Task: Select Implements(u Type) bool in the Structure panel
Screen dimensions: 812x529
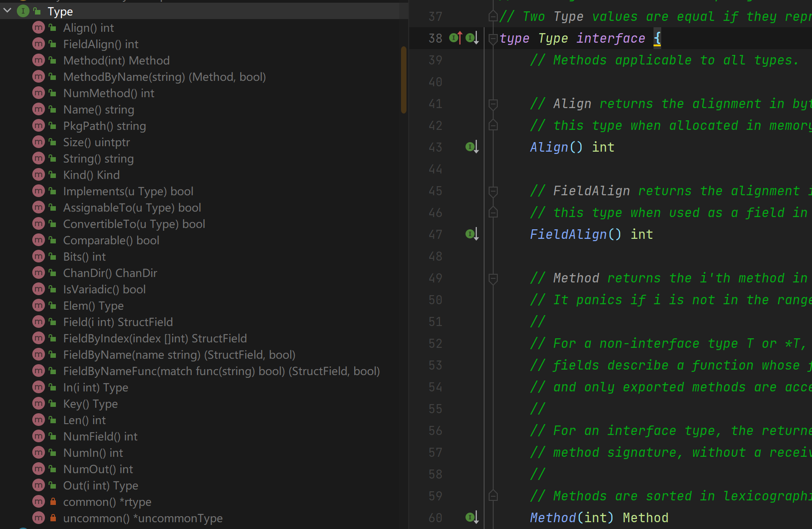Action: (x=128, y=191)
